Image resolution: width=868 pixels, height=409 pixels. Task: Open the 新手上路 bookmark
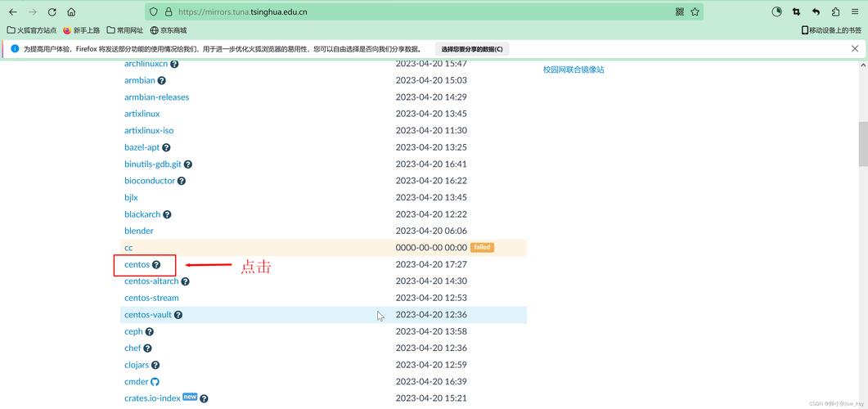(81, 30)
